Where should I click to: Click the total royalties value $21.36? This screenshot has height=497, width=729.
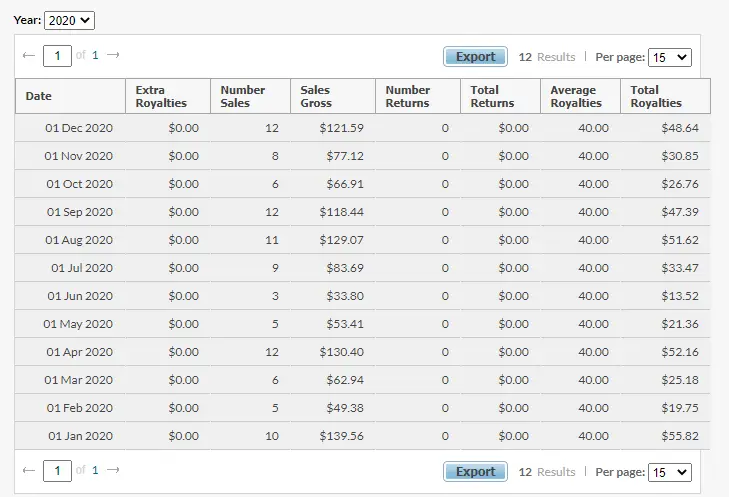click(x=680, y=324)
